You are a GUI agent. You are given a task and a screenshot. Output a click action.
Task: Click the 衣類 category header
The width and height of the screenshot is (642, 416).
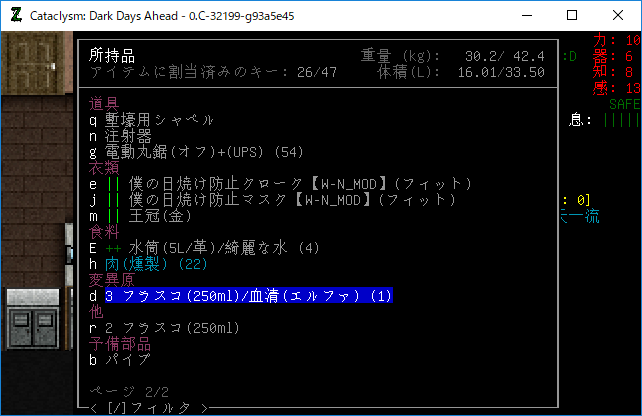(x=104, y=168)
